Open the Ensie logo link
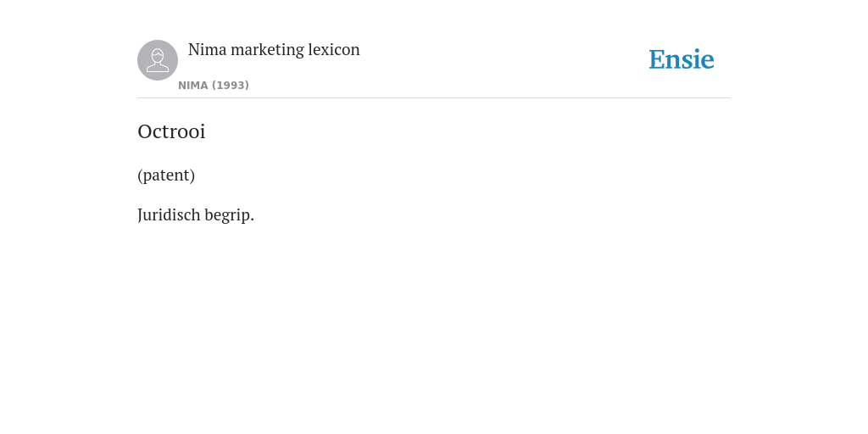The width and height of the screenshot is (868, 434). [x=682, y=60]
